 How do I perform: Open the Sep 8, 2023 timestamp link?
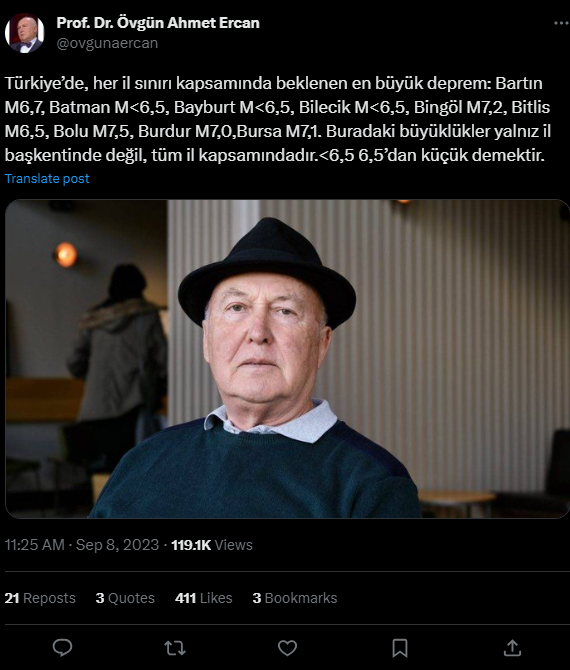(x=118, y=545)
